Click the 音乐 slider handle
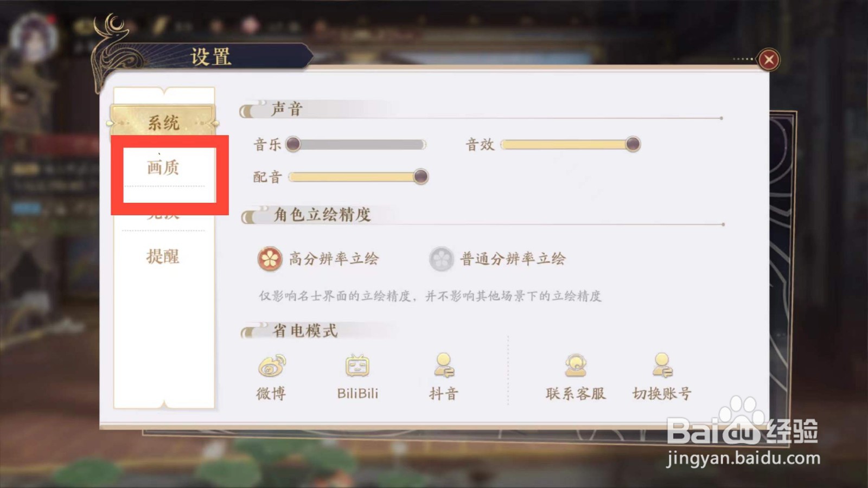Viewport: 868px width, 488px height. [x=293, y=144]
